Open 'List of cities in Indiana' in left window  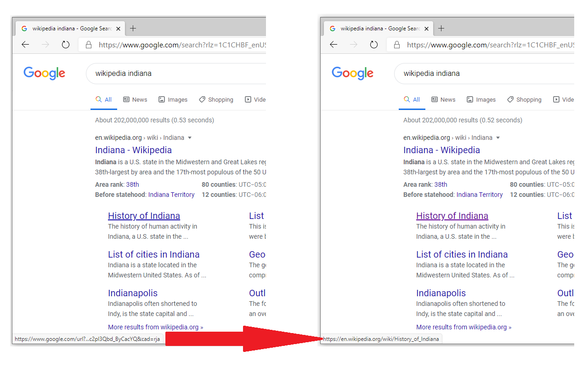[154, 254]
